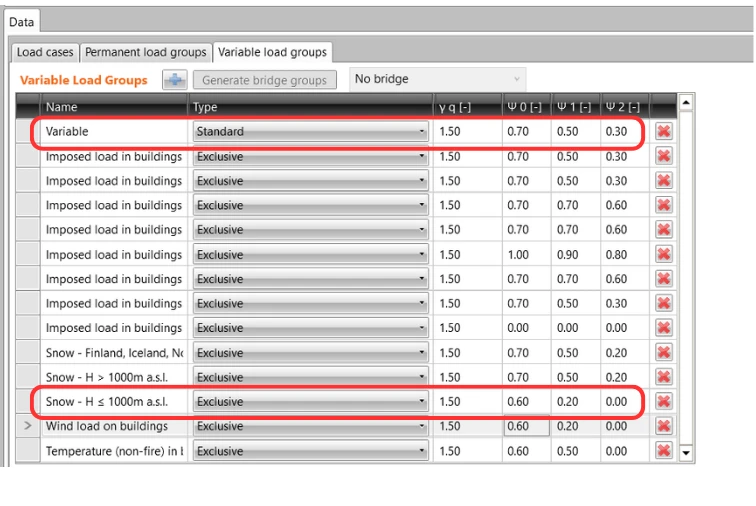Image resolution: width=756 pixels, height=506 pixels.
Task: Select the 'Variable' name cell
Action: click(114, 131)
